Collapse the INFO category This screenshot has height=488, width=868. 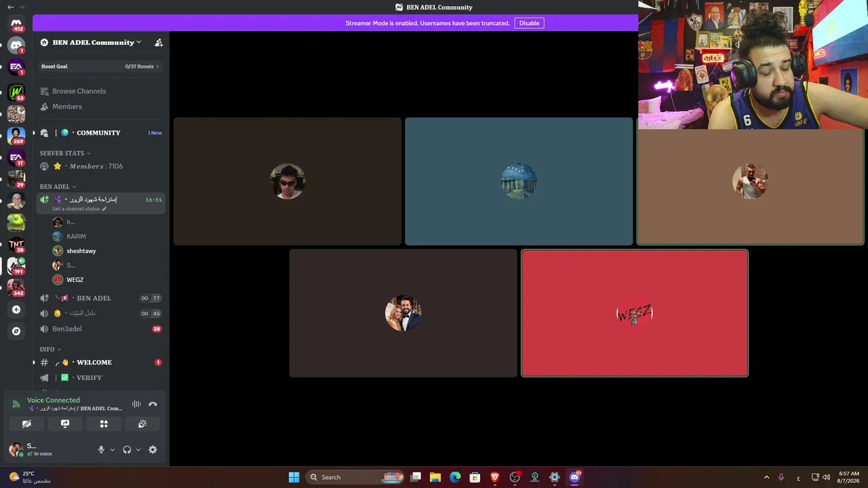tap(50, 350)
